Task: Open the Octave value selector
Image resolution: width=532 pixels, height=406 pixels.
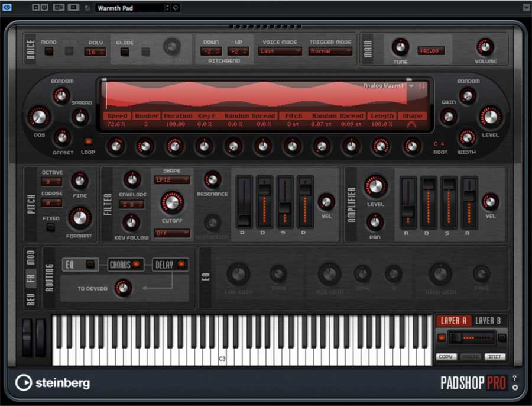Action: (x=51, y=182)
